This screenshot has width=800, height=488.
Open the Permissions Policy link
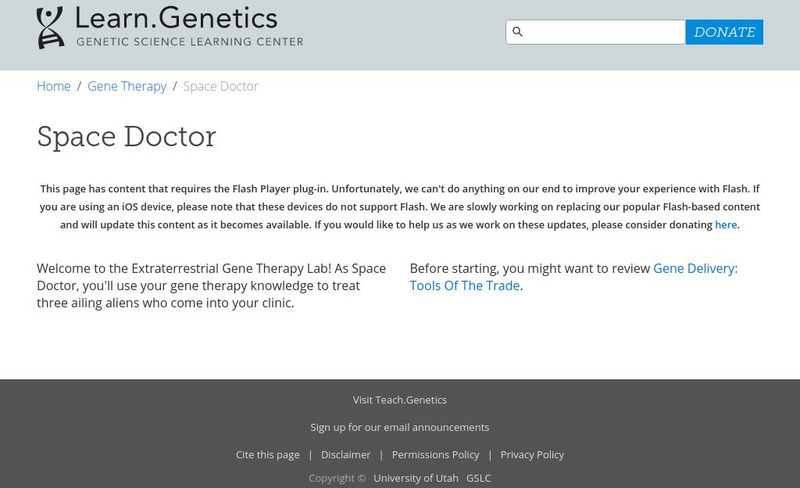pos(435,455)
